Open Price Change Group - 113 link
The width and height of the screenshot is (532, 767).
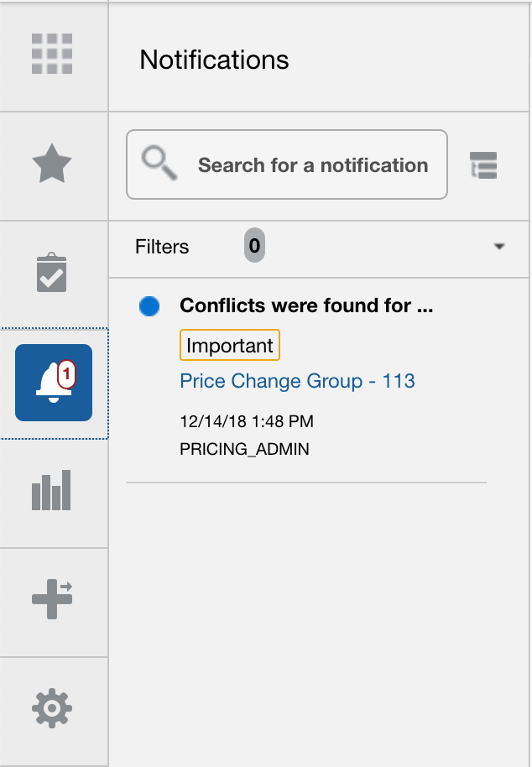click(297, 380)
